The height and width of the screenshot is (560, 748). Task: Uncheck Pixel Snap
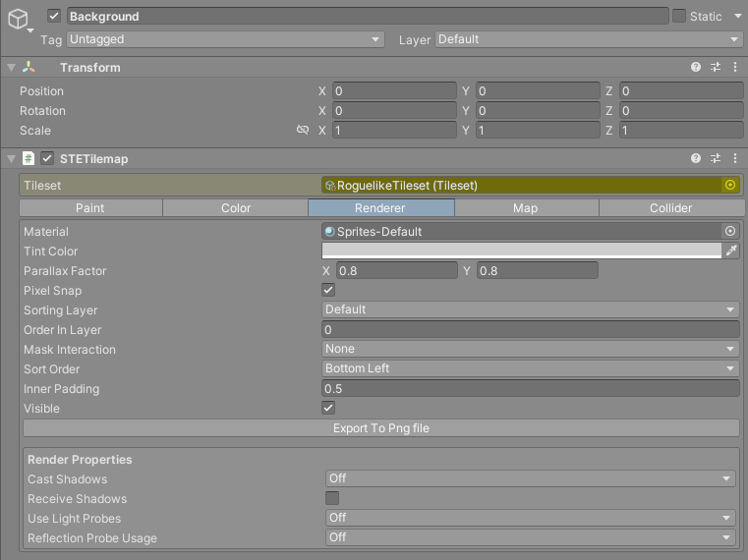[328, 290]
